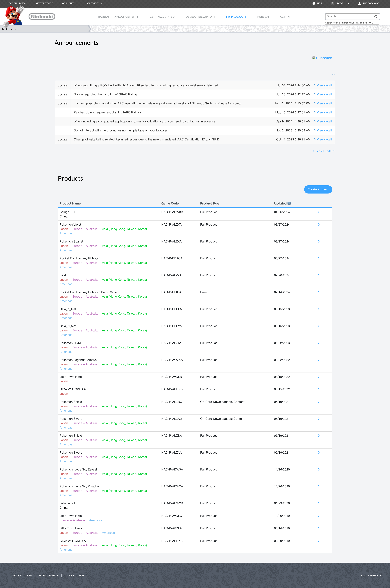Click into the Search input field

[x=350, y=16]
